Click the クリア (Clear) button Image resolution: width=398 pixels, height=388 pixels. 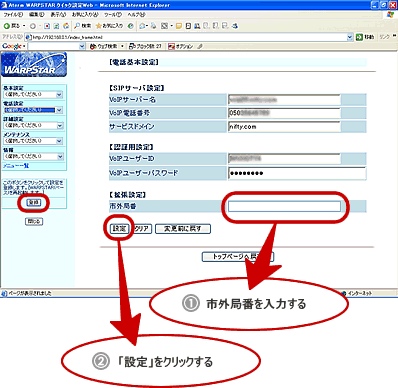[x=142, y=229]
